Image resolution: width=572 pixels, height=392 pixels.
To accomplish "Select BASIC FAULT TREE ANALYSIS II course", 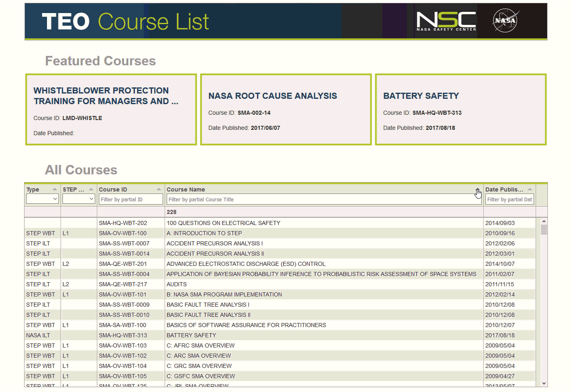I will click(208, 315).
